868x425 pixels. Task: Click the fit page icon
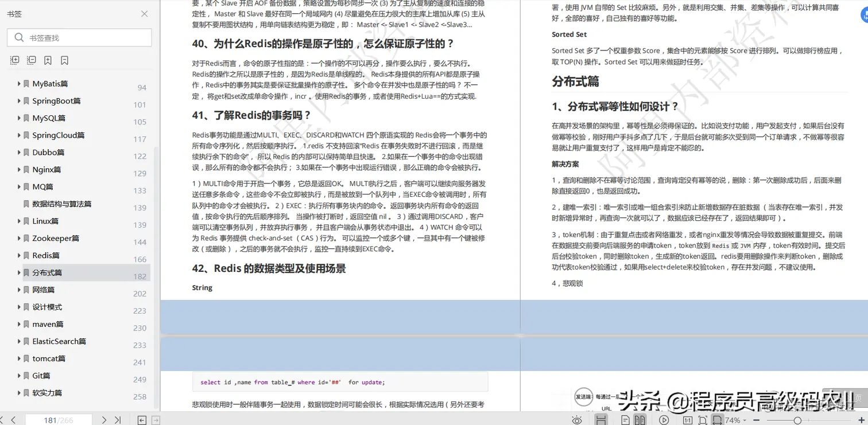tap(703, 420)
